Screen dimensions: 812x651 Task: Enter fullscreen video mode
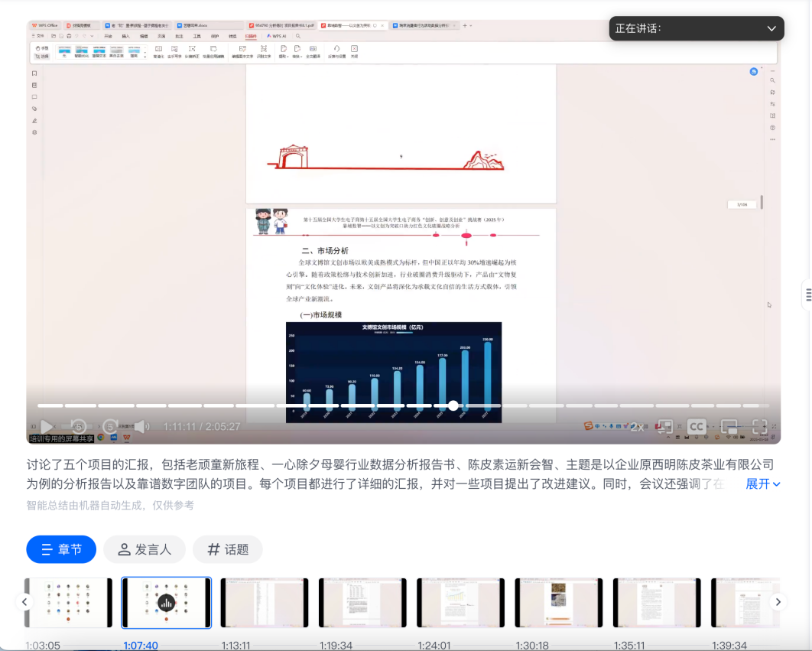coord(759,427)
